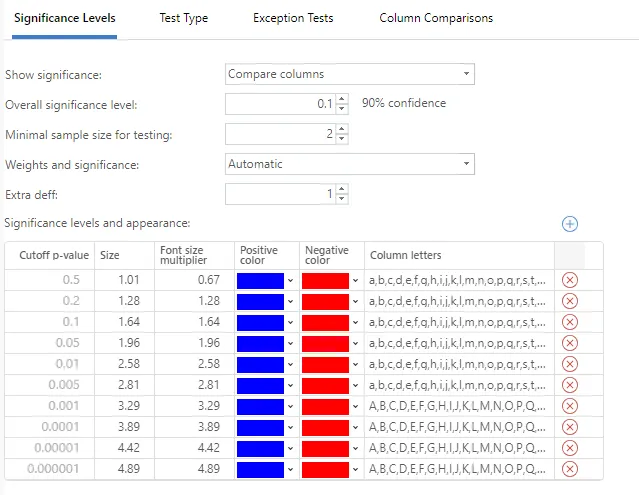Delete the 0.1 cutoff p-value row
Screen dimensions: 639x495
pyautogui.click(x=570, y=322)
